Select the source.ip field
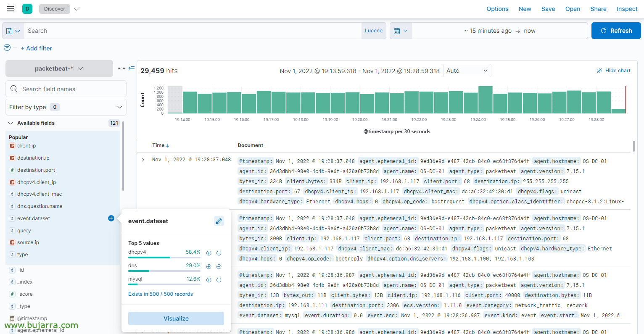 tap(28, 242)
